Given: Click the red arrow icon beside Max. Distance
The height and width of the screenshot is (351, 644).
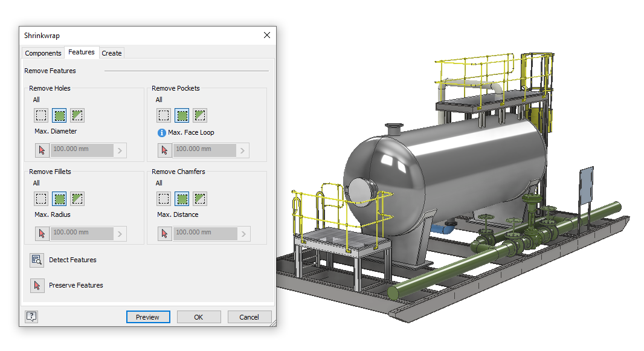Looking at the screenshot, I should [164, 233].
